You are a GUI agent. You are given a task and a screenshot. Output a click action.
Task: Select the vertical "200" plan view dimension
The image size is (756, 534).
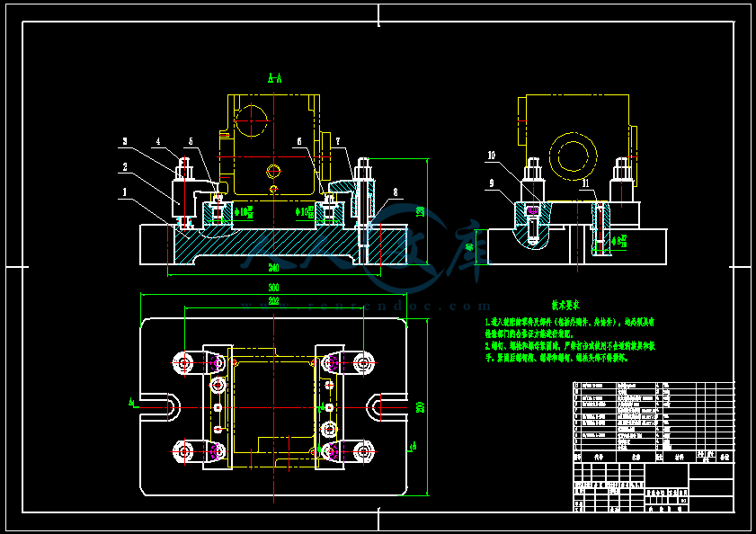pos(421,406)
